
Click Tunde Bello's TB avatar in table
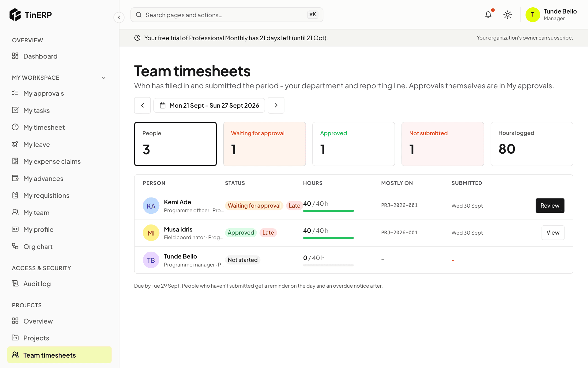point(151,260)
